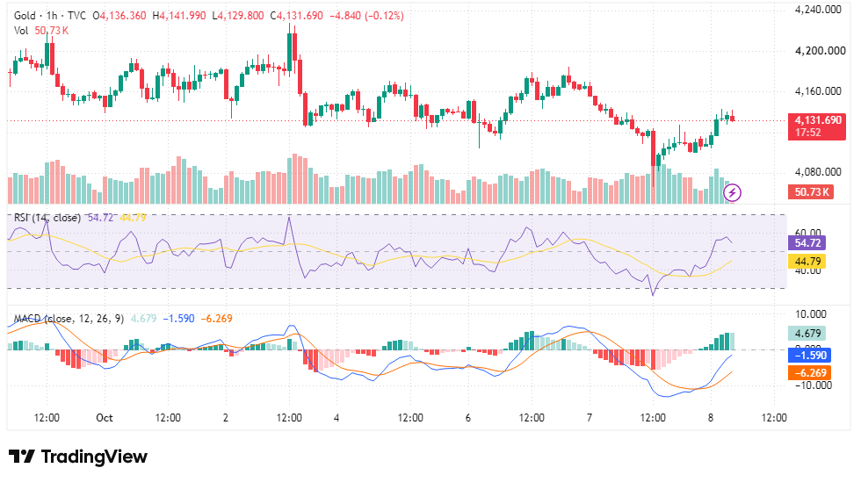
Task: Click the 4,080.000 price scale label
Action: click(x=818, y=172)
